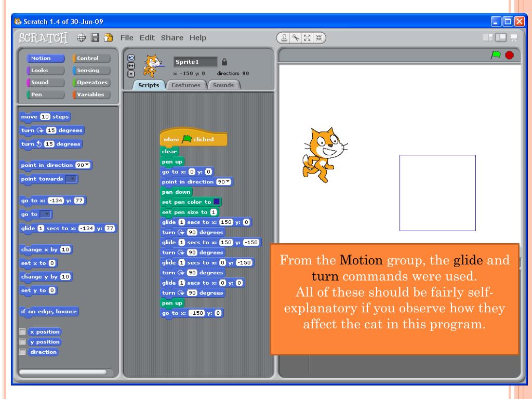Click the Sprite1 cat thumbnail
The height and width of the screenshot is (399, 532).
click(152, 66)
